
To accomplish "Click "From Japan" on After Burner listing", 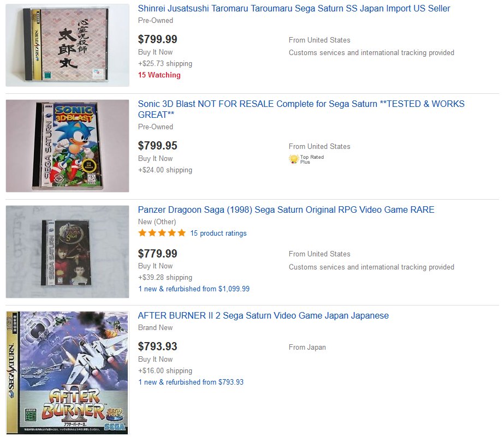I will (x=307, y=348).
